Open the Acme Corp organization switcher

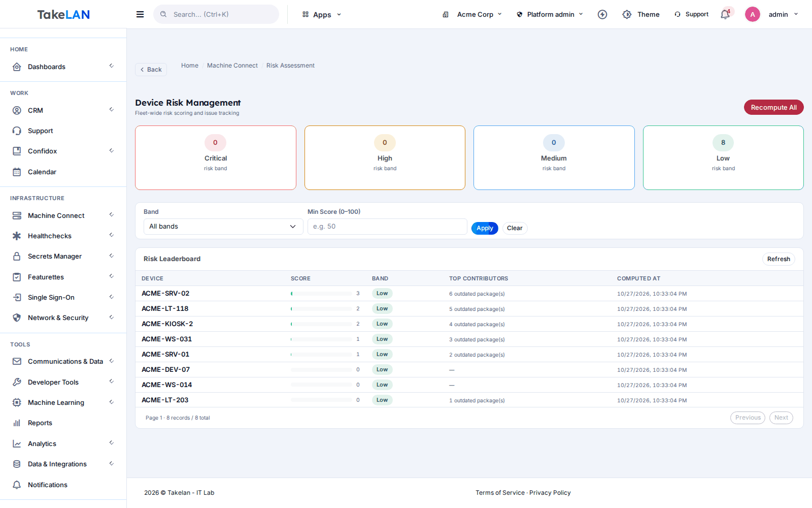472,14
